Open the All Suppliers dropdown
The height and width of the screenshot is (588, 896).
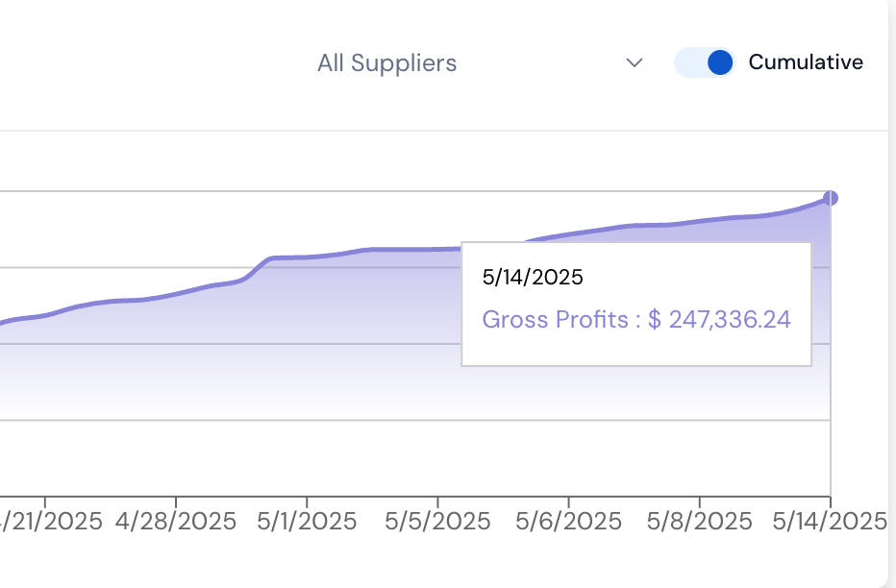click(387, 63)
